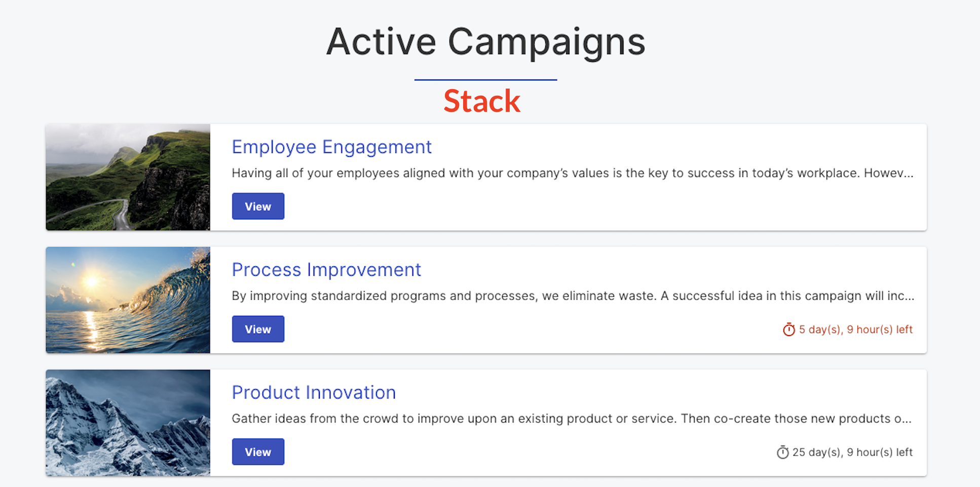Click the '5 day(s), 9 hour(s) left' countdown

[x=855, y=330]
